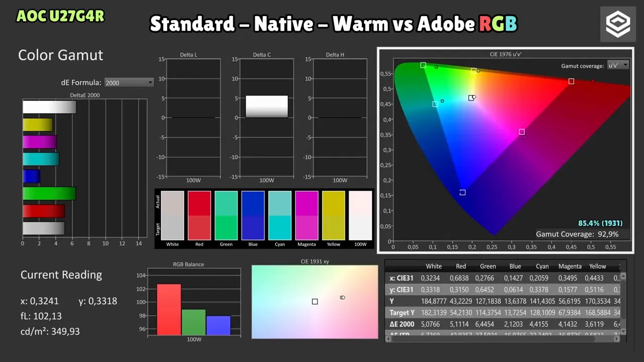Click the 'y: 0,3318' current reading
Image resolution: width=644 pixels, height=362 pixels.
pyautogui.click(x=98, y=301)
